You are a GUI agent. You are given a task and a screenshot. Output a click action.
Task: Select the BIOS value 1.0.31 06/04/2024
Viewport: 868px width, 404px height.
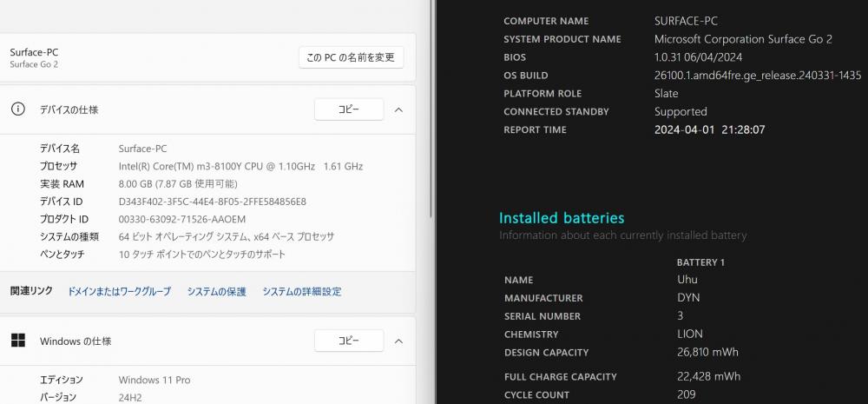pyautogui.click(x=698, y=57)
